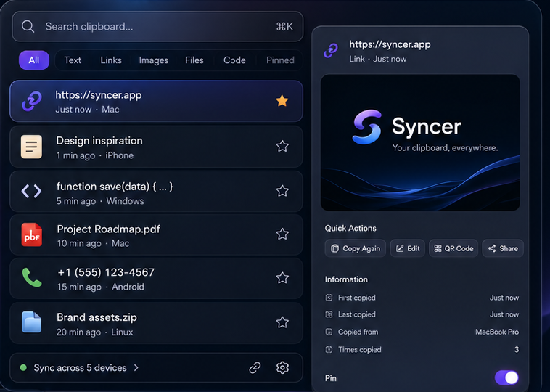Star the +1 (555) 123-4567 item
The height and width of the screenshot is (392, 550).
click(282, 278)
